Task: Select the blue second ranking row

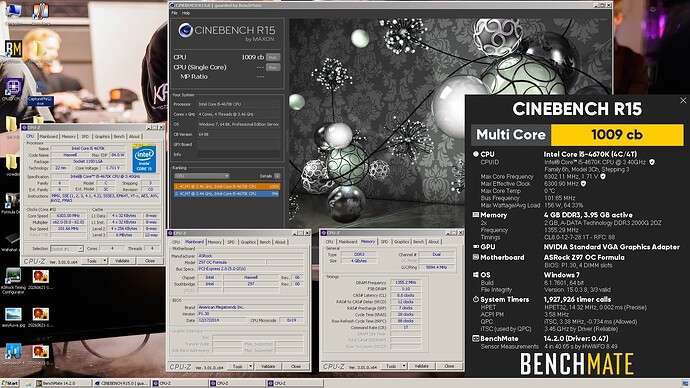Action: coord(227,194)
